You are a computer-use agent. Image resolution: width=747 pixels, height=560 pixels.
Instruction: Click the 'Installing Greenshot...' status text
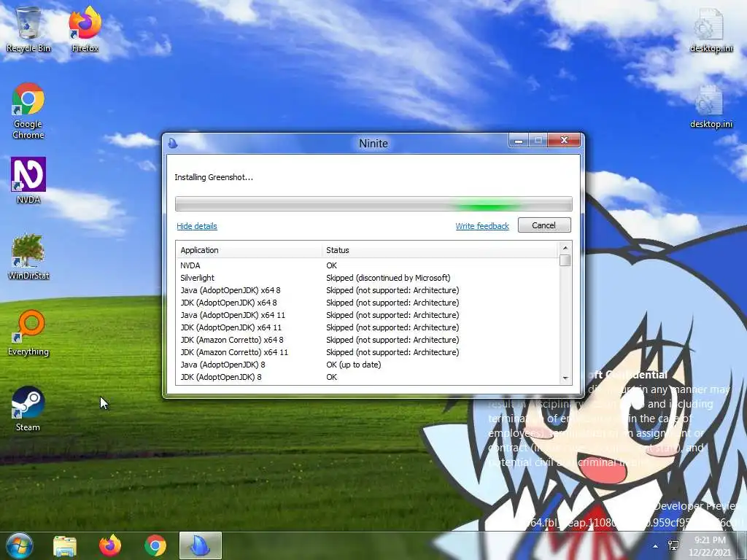pyautogui.click(x=214, y=177)
